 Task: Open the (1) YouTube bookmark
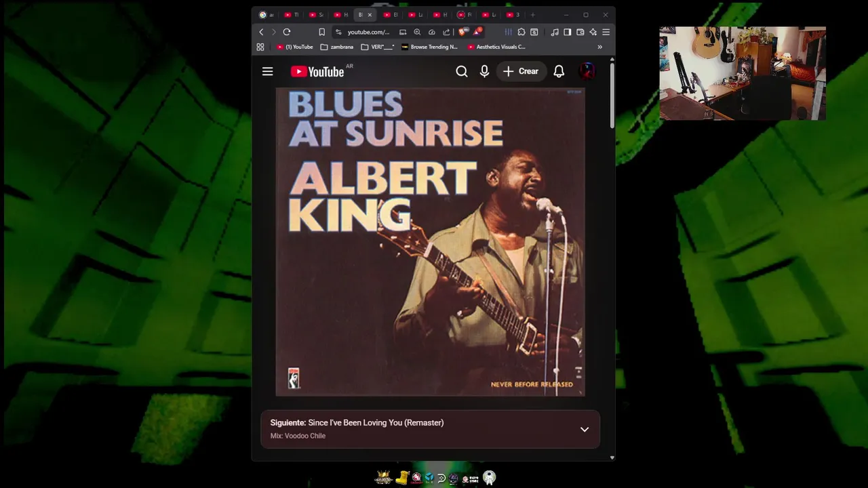click(294, 47)
